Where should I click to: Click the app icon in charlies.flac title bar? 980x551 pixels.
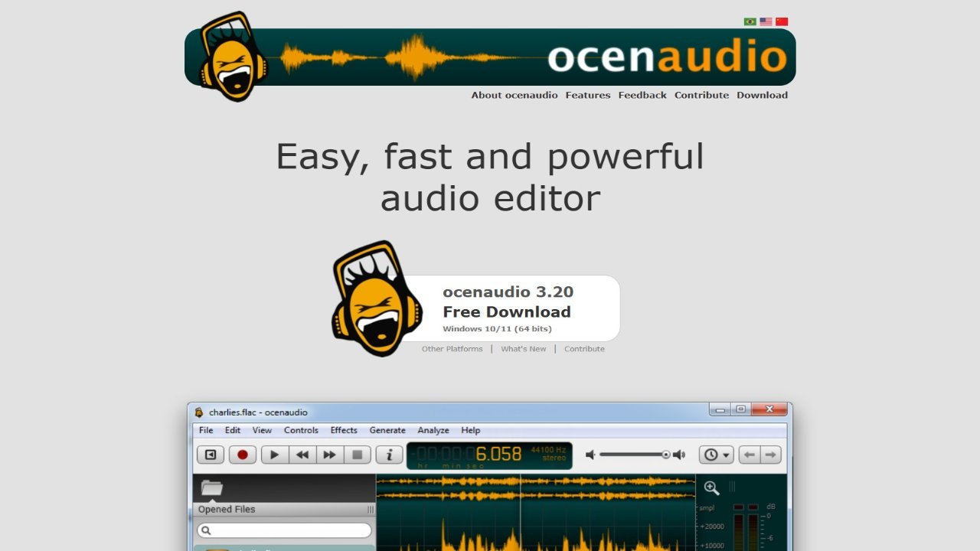(x=199, y=412)
